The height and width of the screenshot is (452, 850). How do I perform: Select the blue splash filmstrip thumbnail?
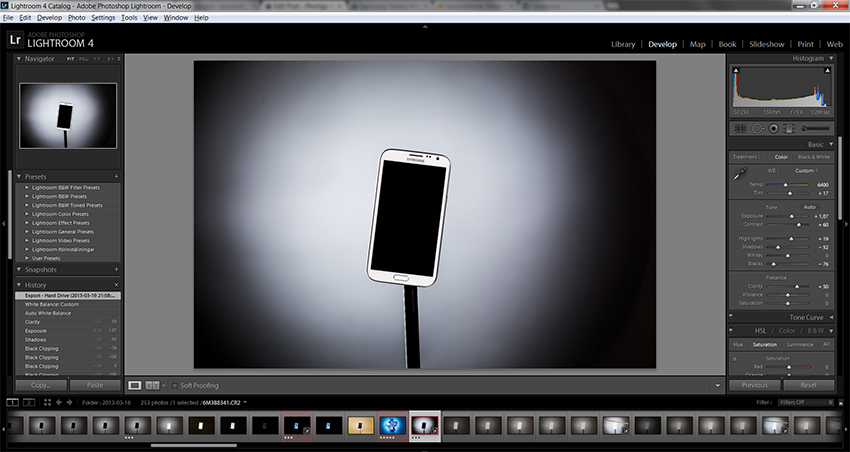(392, 425)
